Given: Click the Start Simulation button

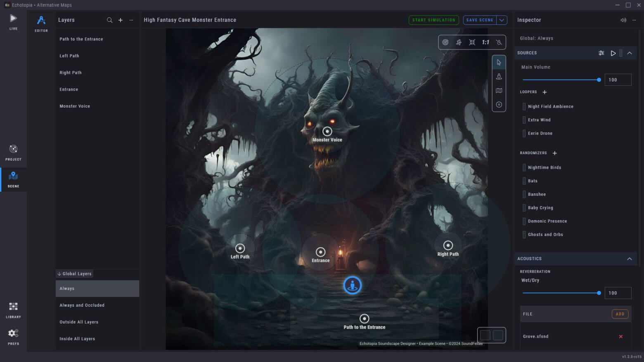Looking at the screenshot, I should pyautogui.click(x=433, y=20).
